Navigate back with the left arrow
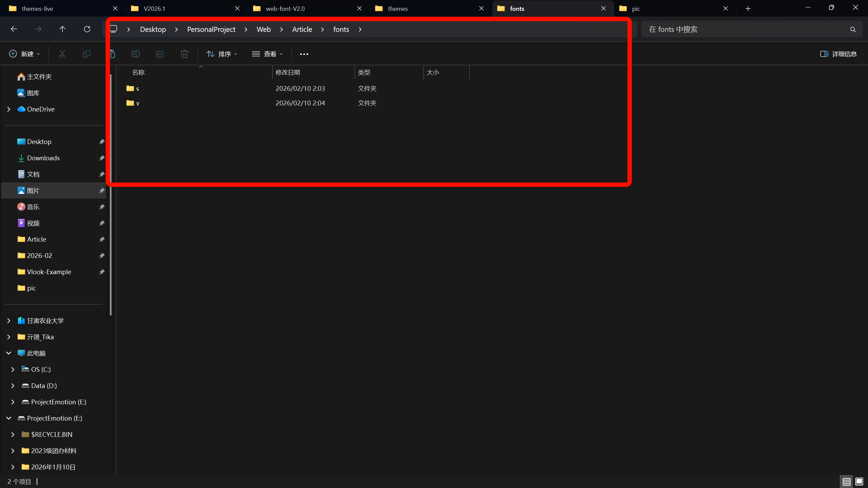 tap(14, 29)
